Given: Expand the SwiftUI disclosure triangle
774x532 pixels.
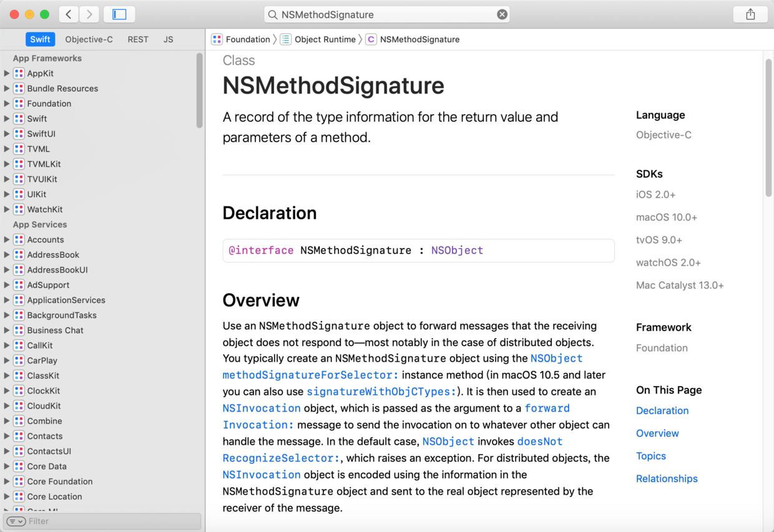Looking at the screenshot, I should coord(7,134).
